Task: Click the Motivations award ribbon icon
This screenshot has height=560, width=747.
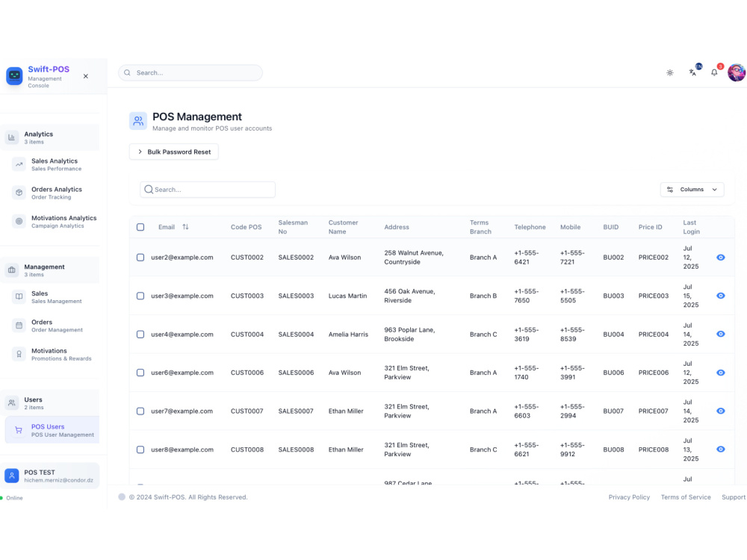Action: coord(19,354)
